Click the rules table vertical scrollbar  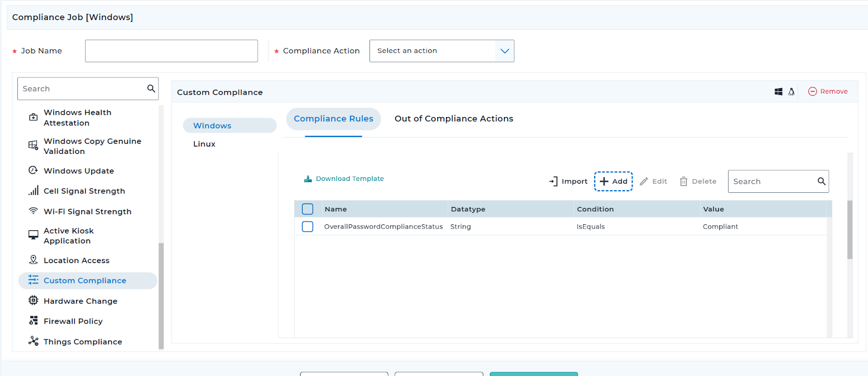850,230
